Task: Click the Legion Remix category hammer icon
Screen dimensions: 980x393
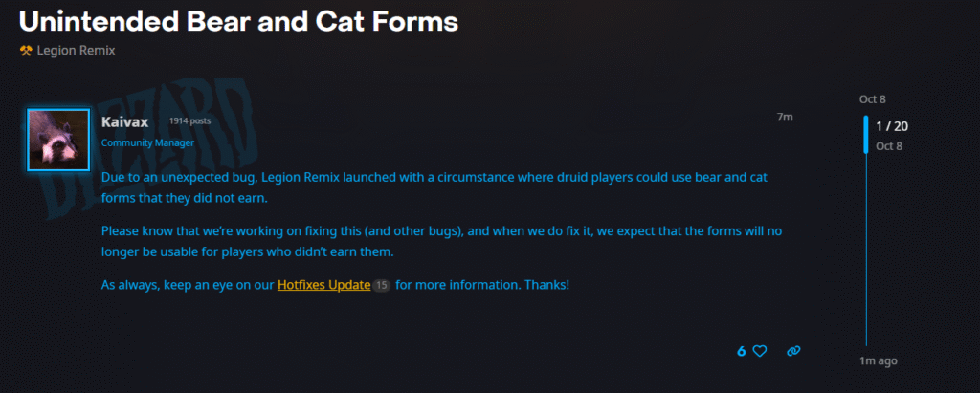Action: (26, 51)
